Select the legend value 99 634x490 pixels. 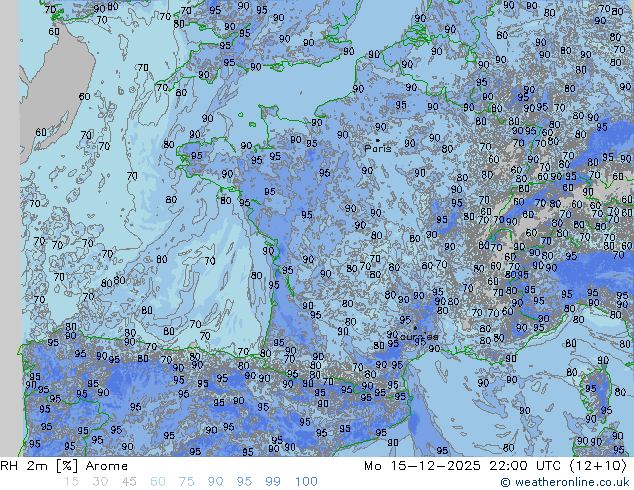tap(273, 482)
